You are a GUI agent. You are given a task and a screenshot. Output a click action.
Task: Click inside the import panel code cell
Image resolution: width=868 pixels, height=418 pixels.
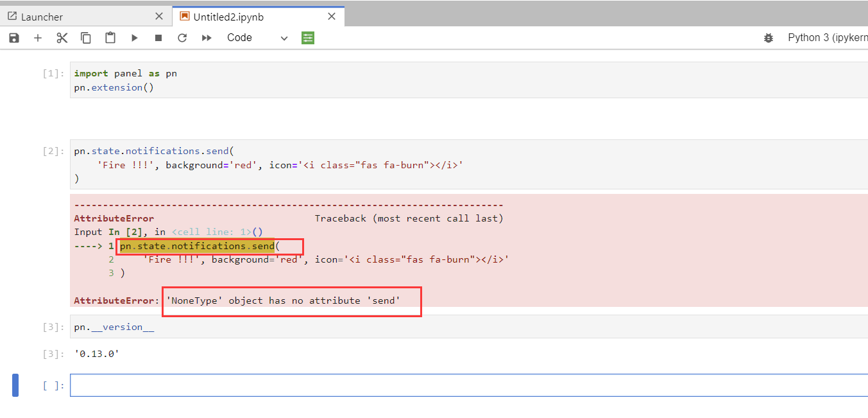469,80
